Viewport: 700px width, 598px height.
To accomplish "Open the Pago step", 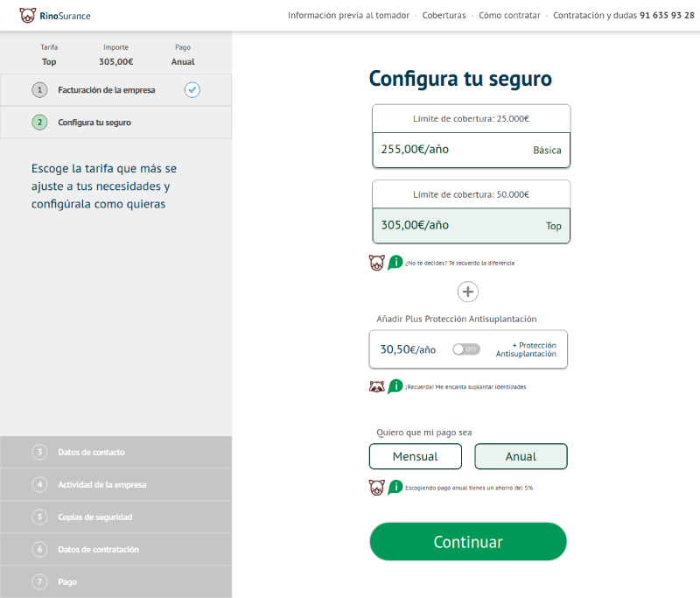I will click(x=116, y=581).
